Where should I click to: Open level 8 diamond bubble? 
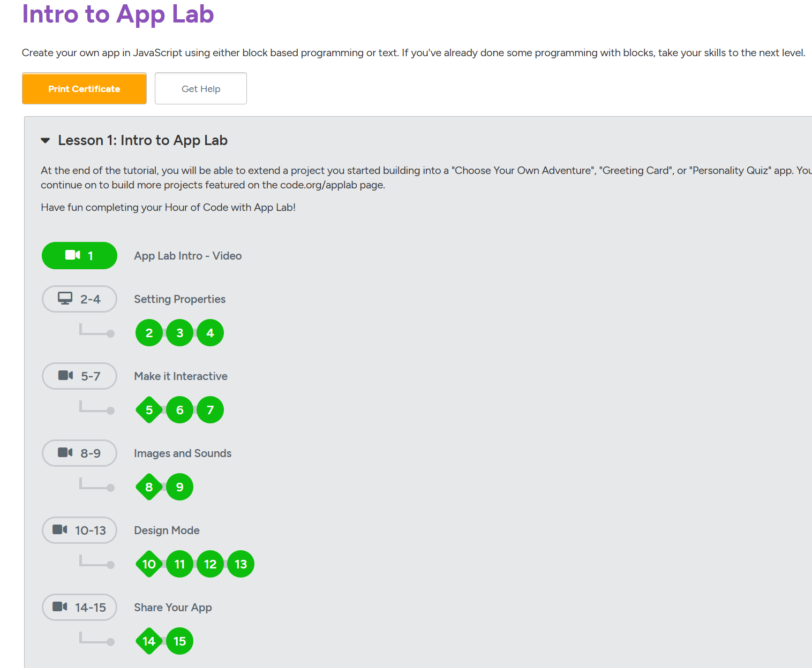(149, 487)
